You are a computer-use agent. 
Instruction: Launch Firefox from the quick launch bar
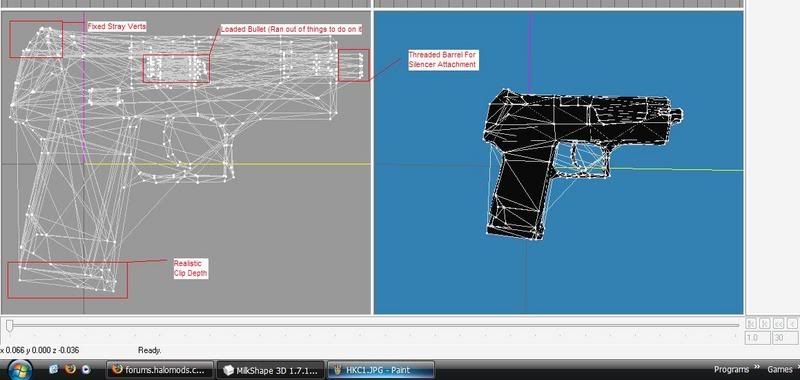70,369
